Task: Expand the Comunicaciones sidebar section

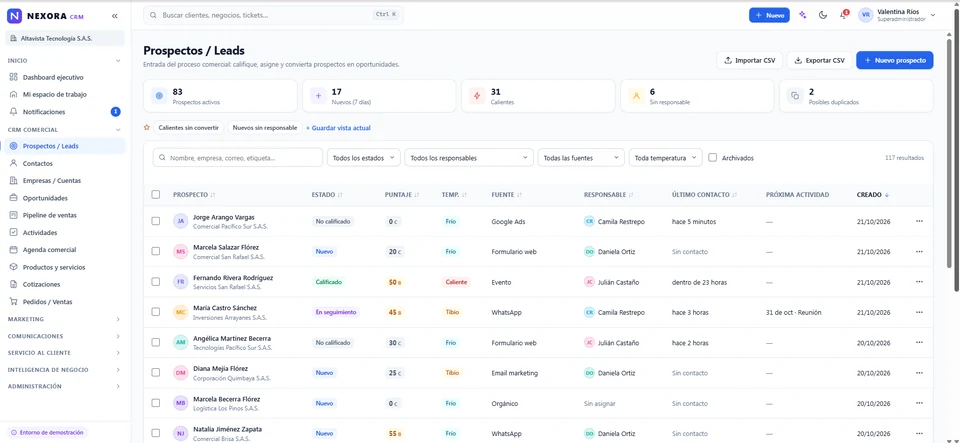Action: (x=64, y=336)
